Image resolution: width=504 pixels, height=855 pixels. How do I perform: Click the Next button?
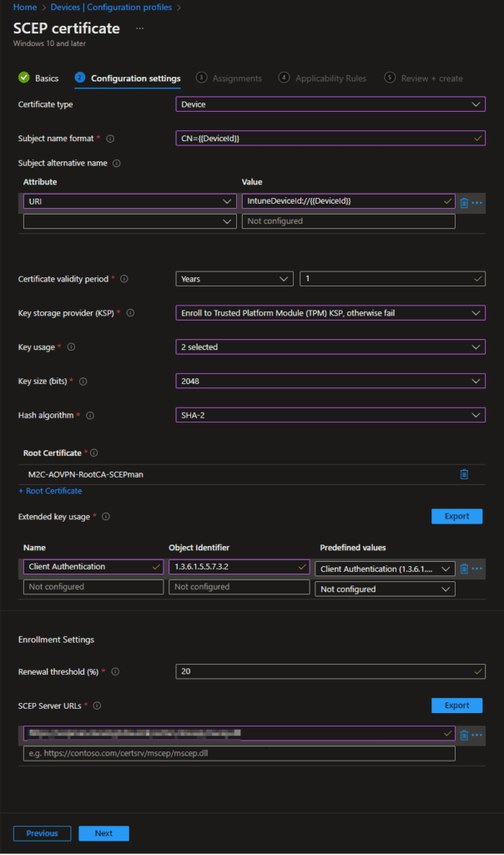(103, 833)
